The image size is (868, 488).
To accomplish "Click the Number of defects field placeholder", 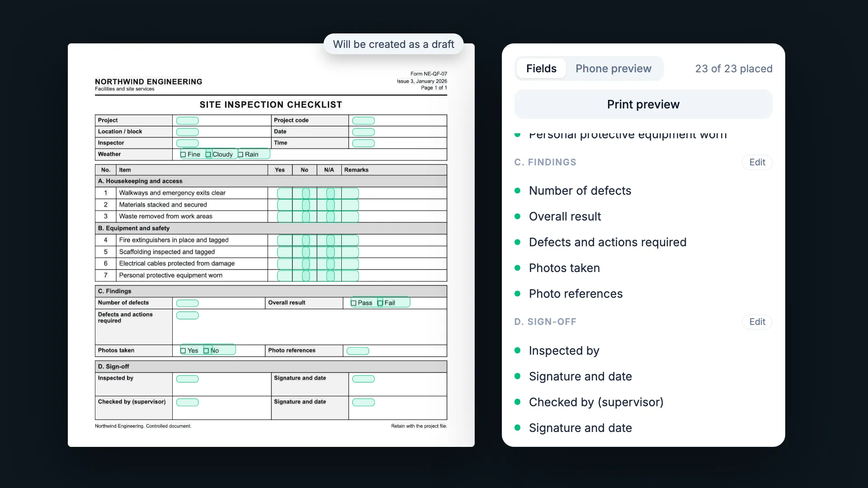I will click(187, 303).
